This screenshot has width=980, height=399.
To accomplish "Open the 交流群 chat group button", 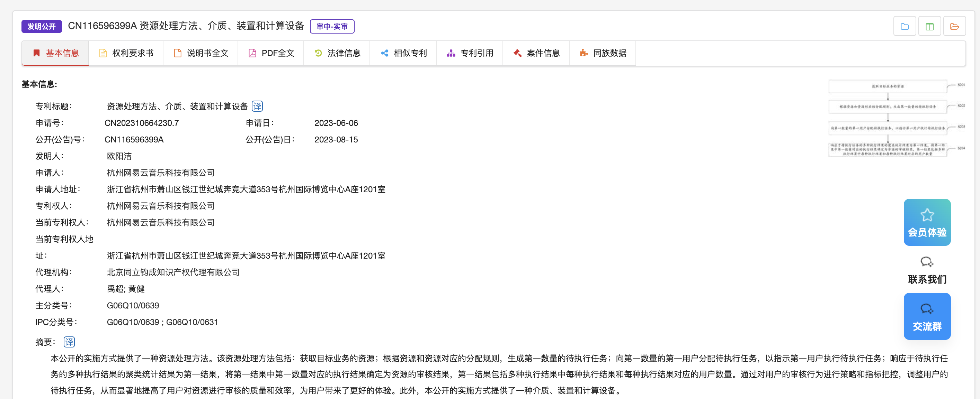I will [927, 316].
